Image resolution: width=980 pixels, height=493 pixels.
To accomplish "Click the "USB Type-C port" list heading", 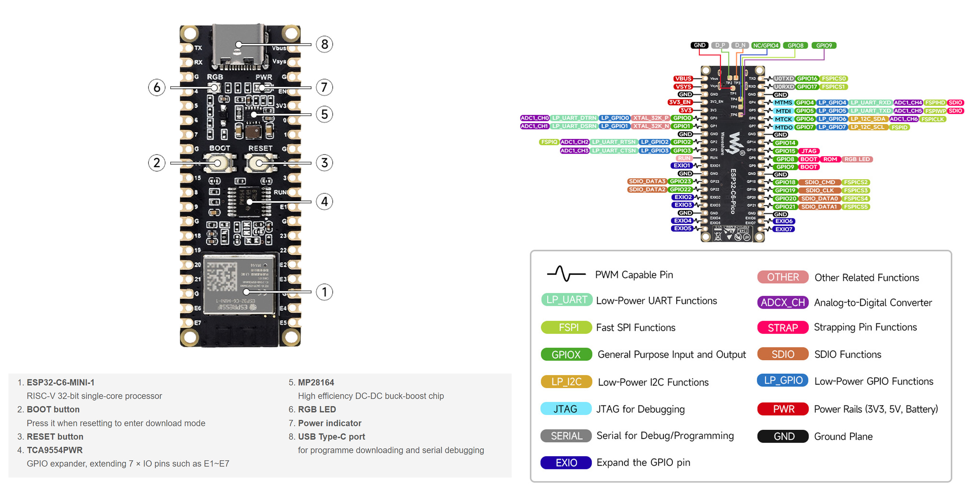I will click(x=331, y=437).
